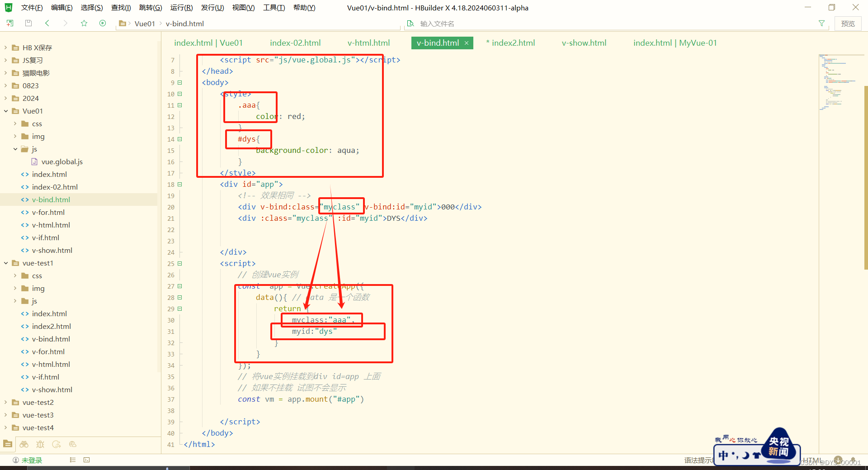Image resolution: width=868 pixels, height=470 pixels.
Task: Open the 工具(T) menu
Action: (274, 8)
